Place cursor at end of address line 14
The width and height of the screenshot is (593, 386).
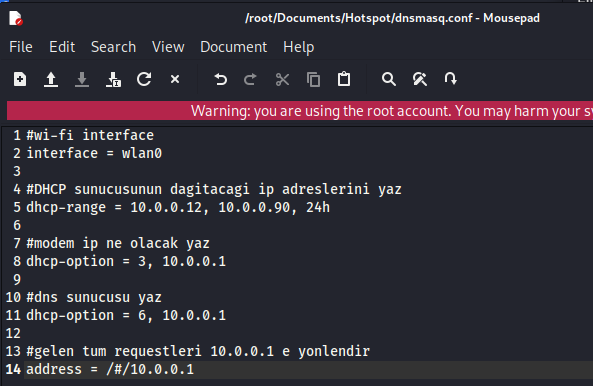[x=194, y=369]
